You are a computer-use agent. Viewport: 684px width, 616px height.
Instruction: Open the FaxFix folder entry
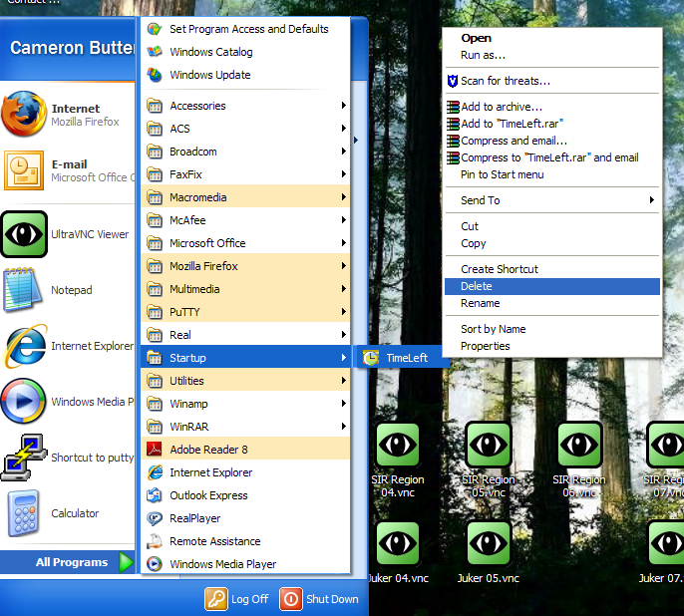coord(245,174)
